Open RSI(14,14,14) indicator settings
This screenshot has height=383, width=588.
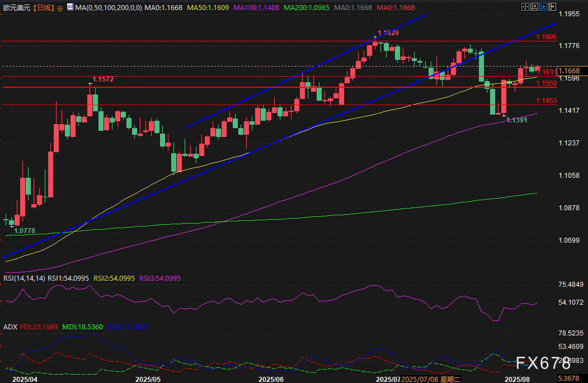click(23, 278)
